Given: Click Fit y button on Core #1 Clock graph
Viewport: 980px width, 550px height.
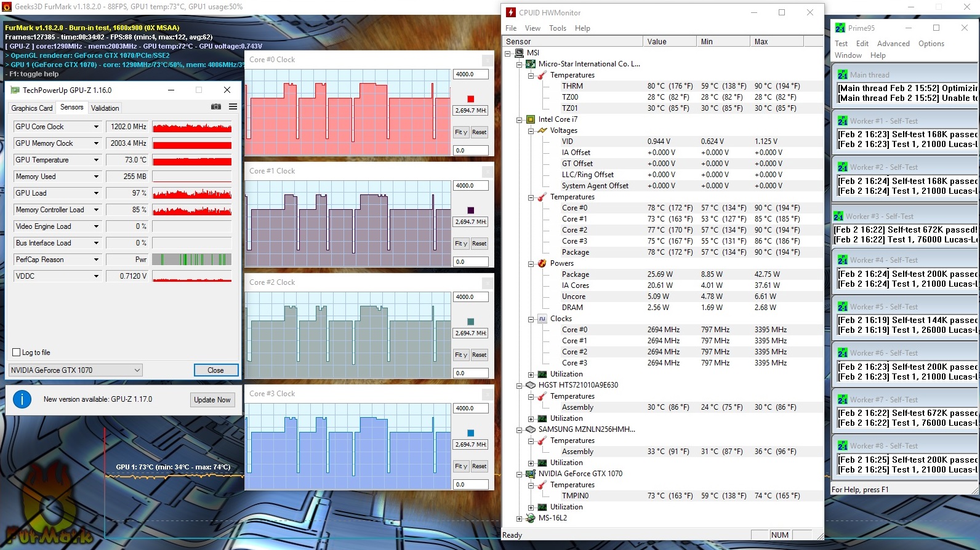Looking at the screenshot, I should click(x=461, y=244).
